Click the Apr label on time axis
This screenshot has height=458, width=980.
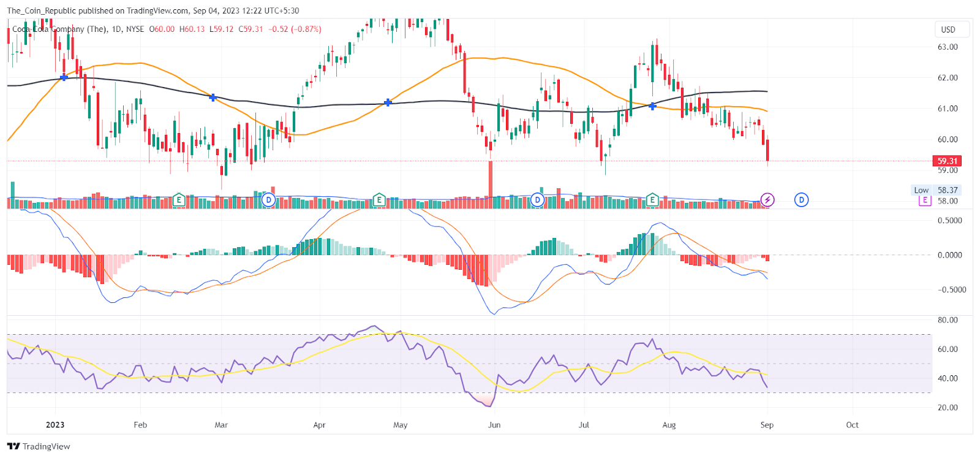[x=319, y=425]
